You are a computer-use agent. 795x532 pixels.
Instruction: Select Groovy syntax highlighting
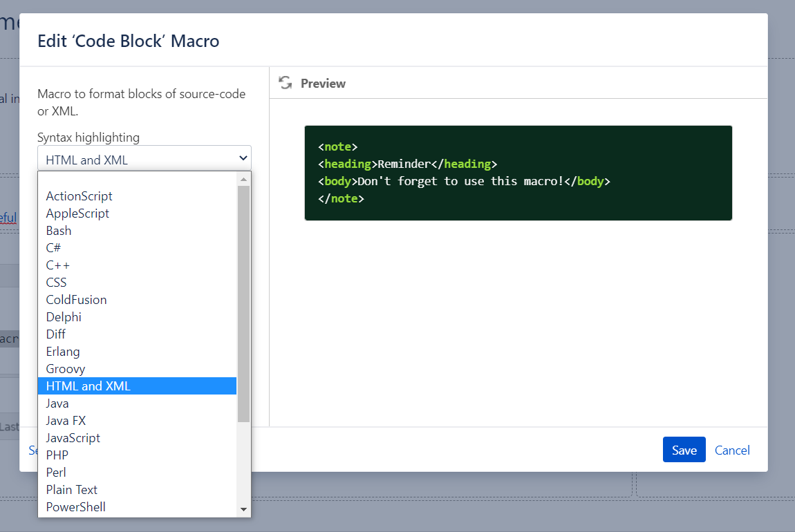(x=65, y=368)
